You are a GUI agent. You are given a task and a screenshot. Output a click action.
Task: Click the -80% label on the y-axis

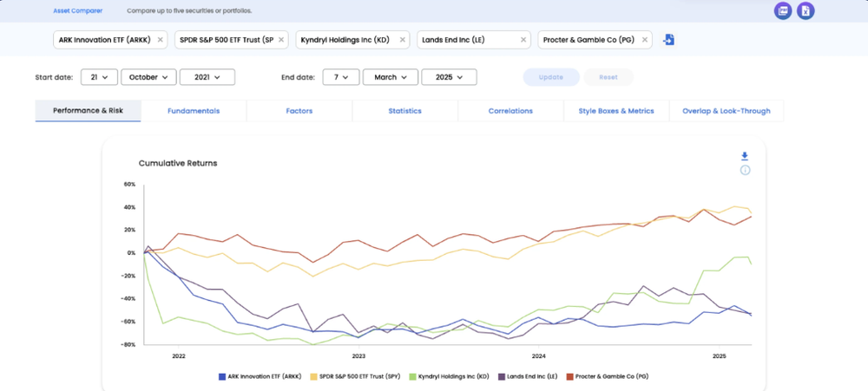tap(128, 344)
